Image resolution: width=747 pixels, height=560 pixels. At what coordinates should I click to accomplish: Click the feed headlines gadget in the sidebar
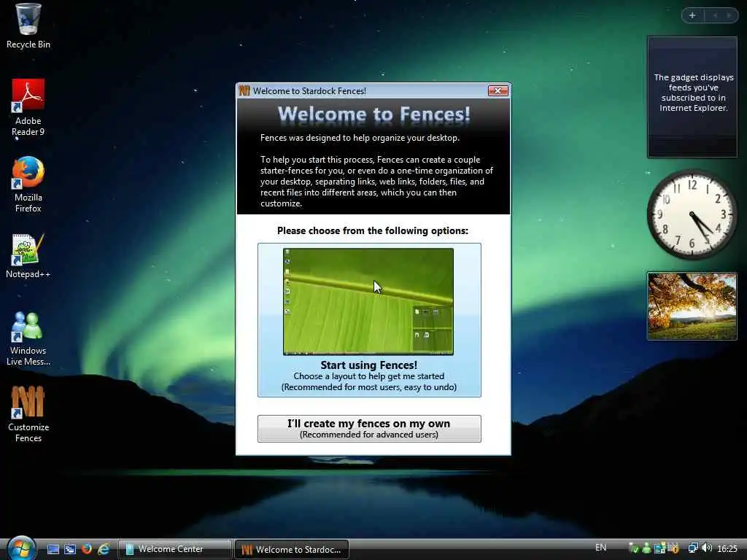[692, 97]
